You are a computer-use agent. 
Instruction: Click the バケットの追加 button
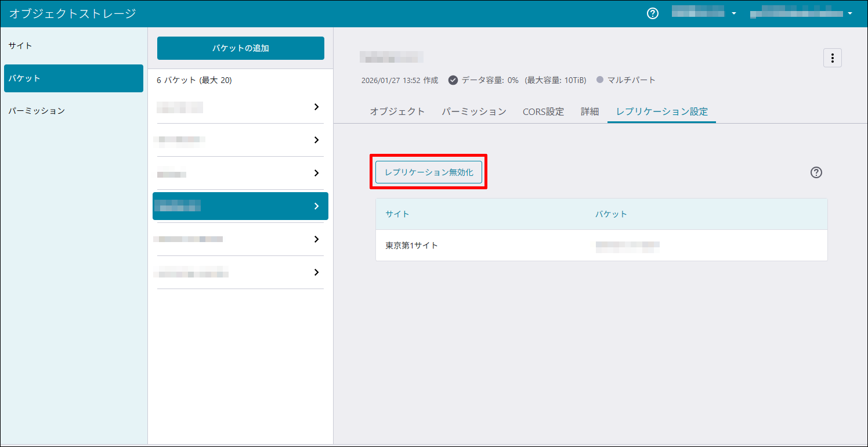coord(240,48)
